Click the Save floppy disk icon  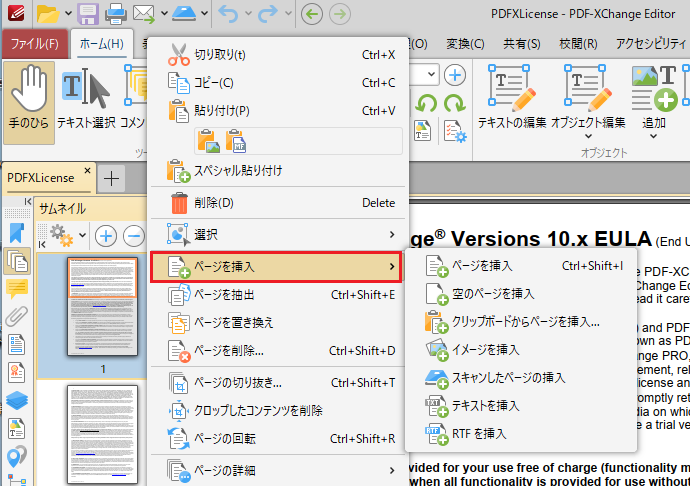(x=87, y=15)
